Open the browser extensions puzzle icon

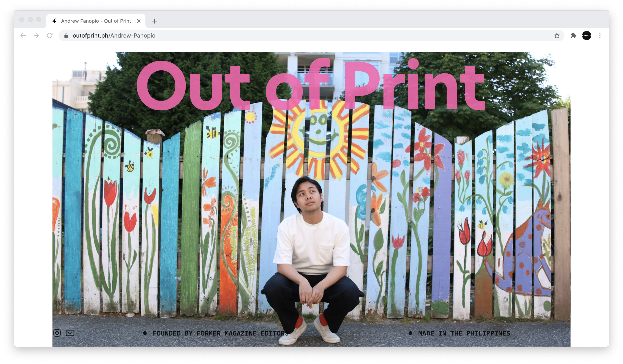click(573, 35)
